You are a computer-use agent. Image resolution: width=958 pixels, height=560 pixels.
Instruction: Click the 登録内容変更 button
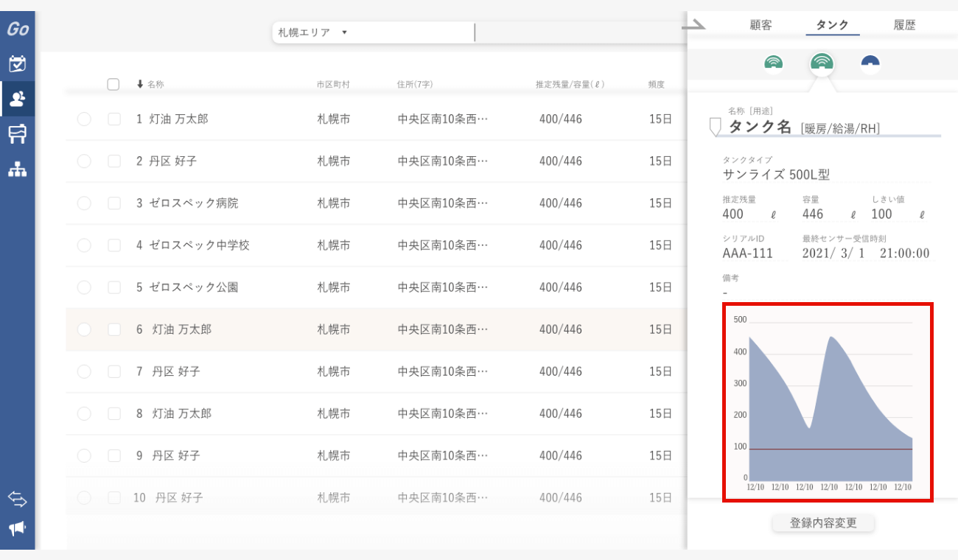point(823,523)
